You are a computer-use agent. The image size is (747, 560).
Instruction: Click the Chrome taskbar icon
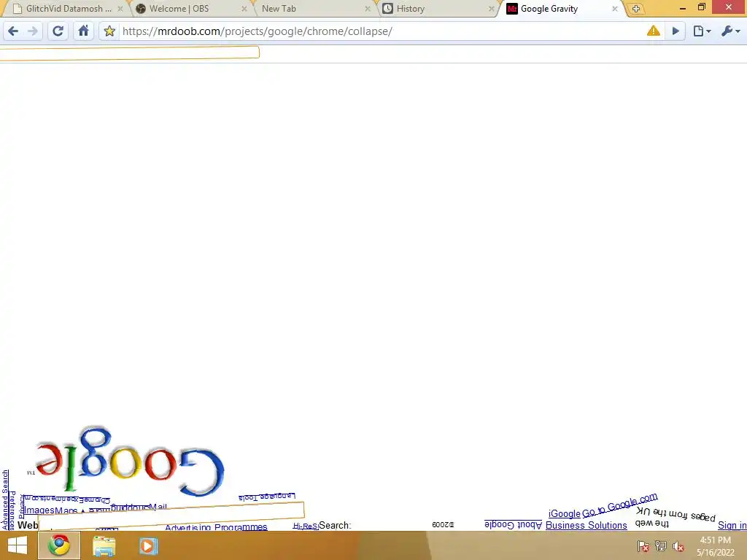(x=58, y=545)
